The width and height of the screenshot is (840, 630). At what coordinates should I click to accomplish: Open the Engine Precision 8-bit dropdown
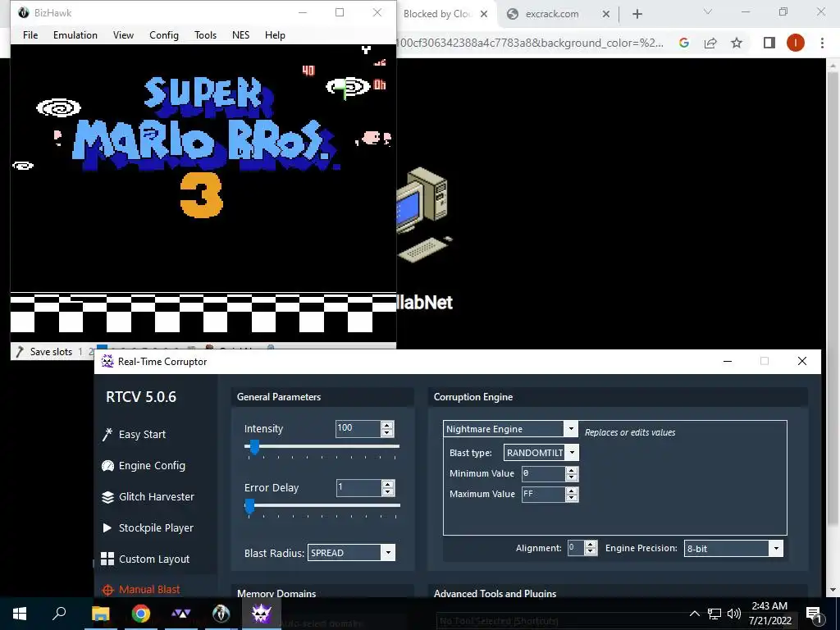(776, 548)
